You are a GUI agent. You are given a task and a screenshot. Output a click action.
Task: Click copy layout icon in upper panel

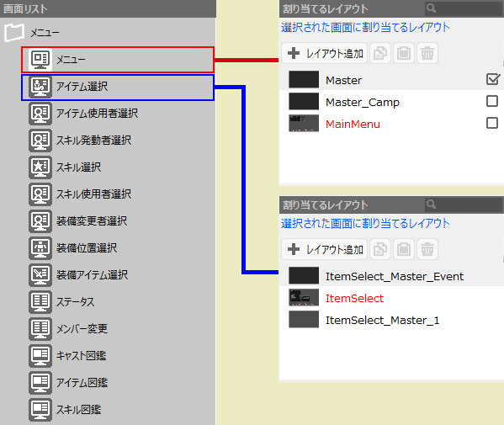pos(380,53)
